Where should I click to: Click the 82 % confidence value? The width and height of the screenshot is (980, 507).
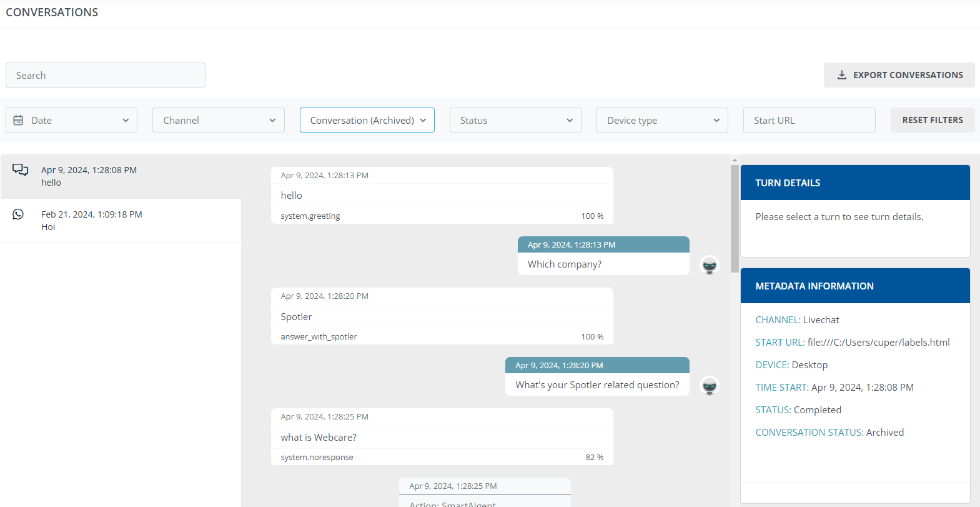595,457
